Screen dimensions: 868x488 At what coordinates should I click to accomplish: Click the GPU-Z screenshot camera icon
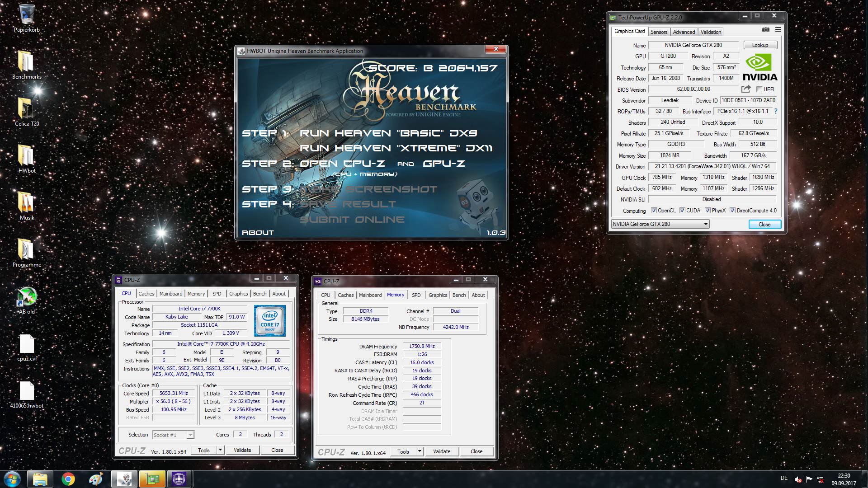click(x=765, y=29)
